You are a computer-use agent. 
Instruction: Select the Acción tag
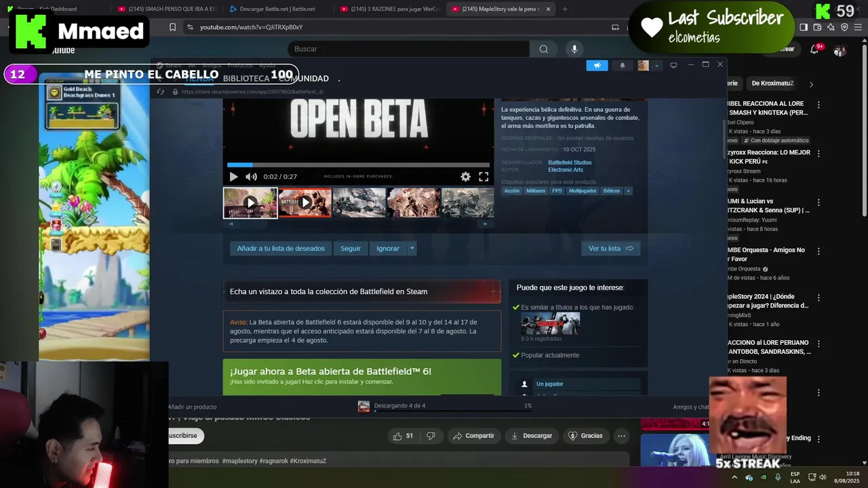pos(512,191)
